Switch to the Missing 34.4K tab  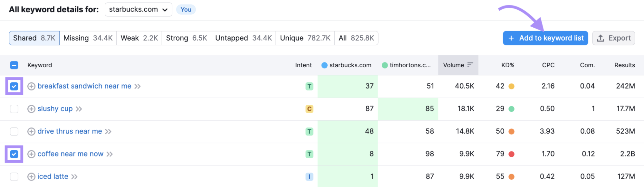[88, 38]
